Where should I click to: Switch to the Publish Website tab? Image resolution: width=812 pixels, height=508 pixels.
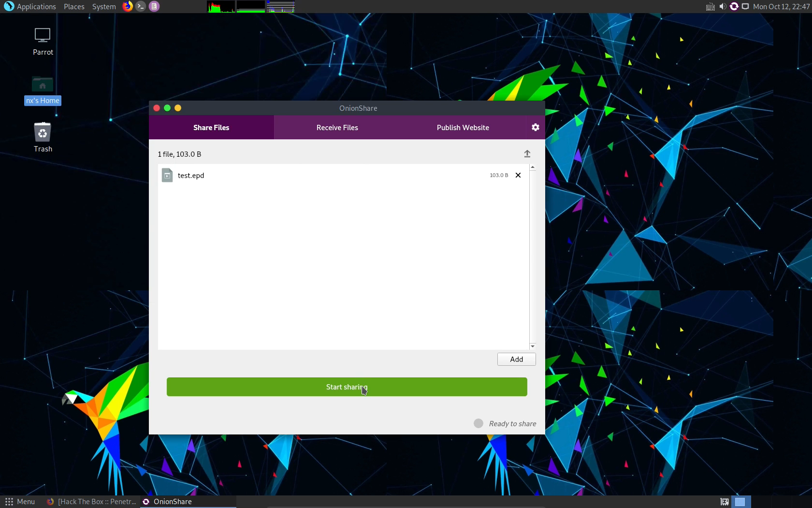click(x=463, y=127)
